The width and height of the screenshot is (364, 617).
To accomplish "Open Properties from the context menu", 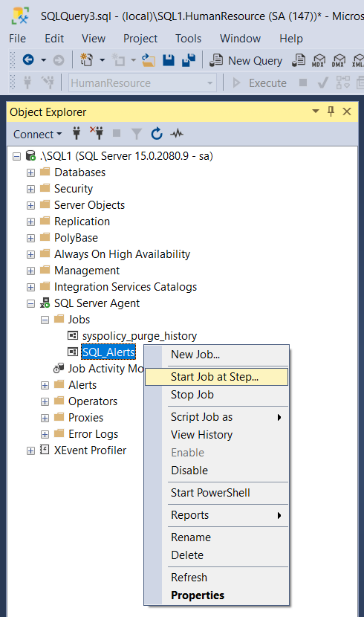I will coord(198,595).
